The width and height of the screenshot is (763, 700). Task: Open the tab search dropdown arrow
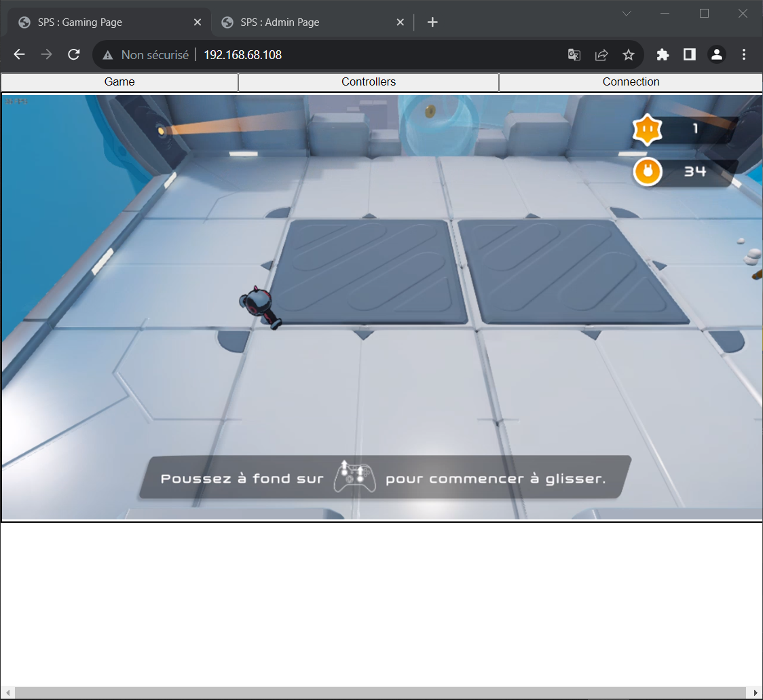627,14
